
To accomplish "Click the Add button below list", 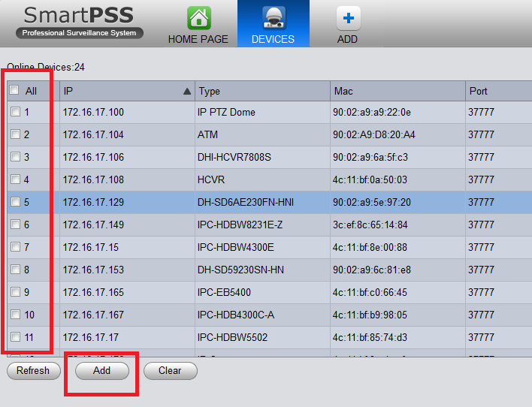I will click(x=102, y=370).
